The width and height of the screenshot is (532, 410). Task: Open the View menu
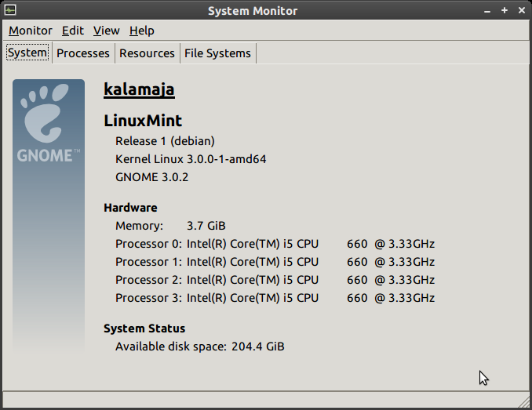pyautogui.click(x=107, y=31)
